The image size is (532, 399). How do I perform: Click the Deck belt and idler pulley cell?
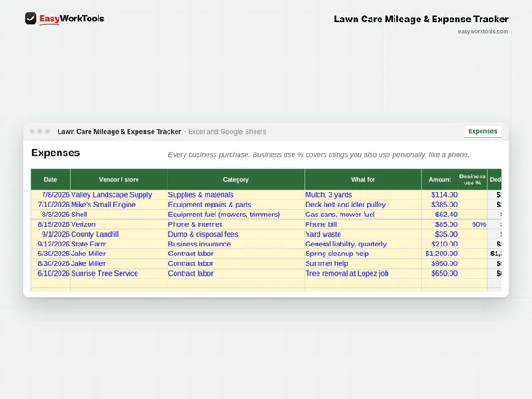click(363, 205)
